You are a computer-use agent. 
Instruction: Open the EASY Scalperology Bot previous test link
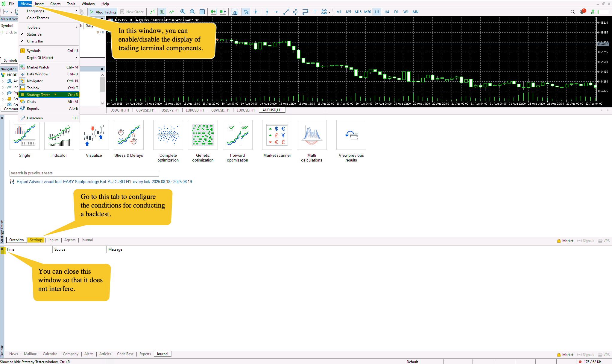tap(104, 182)
